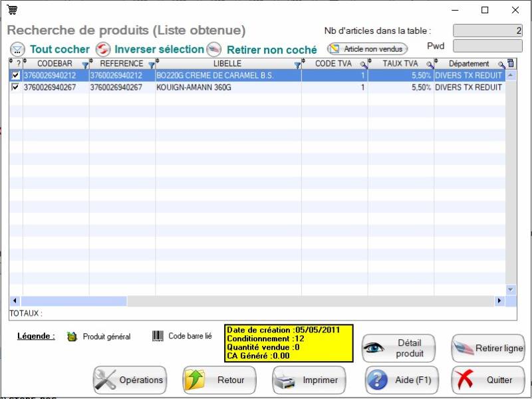Viewport: 532px width, 399px height.
Task: Click the tools icon on Opérations
Action: tap(105, 380)
